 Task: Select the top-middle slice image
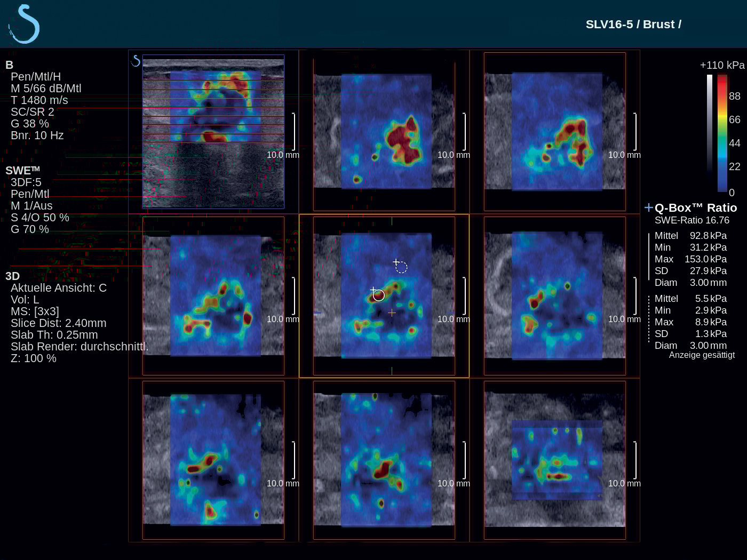click(x=384, y=131)
